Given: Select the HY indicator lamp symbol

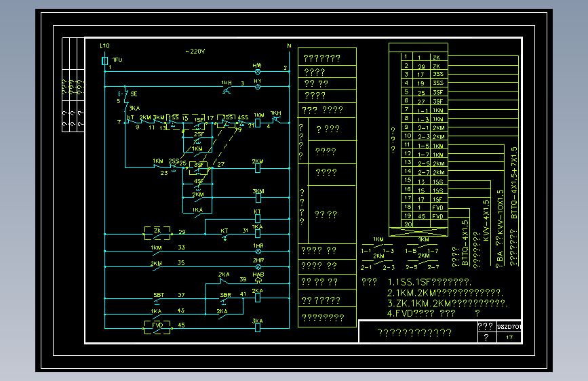Looking at the screenshot, I should pos(258,87).
